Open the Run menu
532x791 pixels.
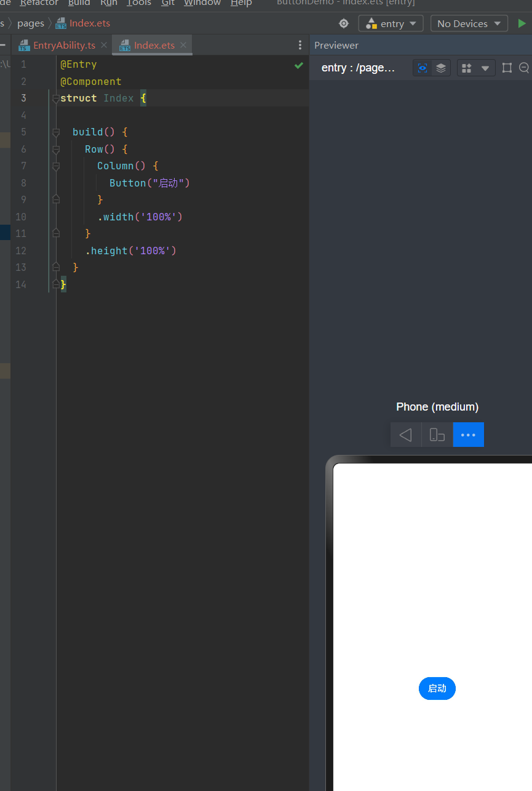tap(108, 3)
